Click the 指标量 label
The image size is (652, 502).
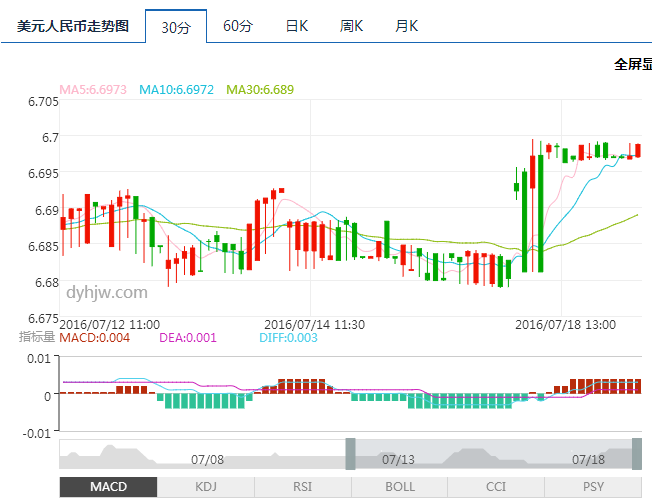click(x=37, y=336)
